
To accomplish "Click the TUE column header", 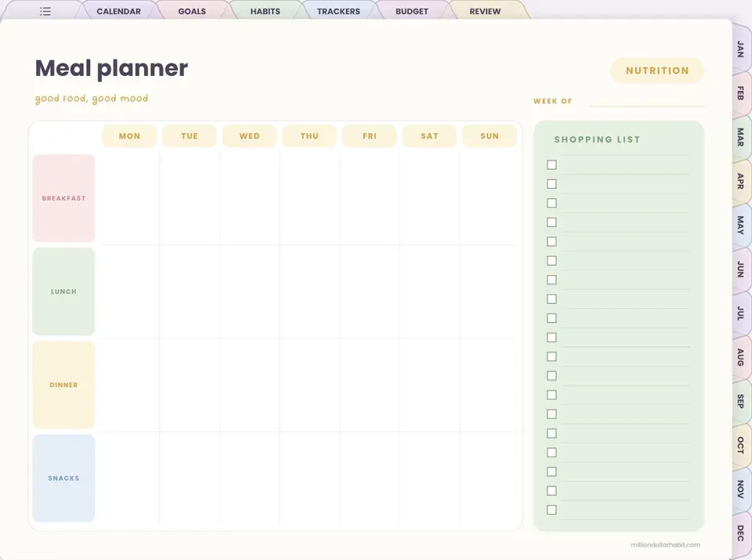I will pos(190,136).
